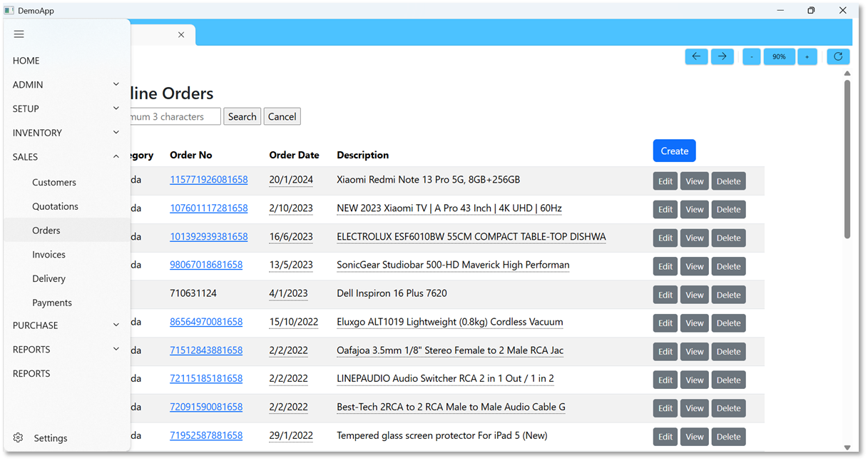Screen dimensions: 868x461
Task: Expand the ADMIN menu section
Action: pos(66,85)
